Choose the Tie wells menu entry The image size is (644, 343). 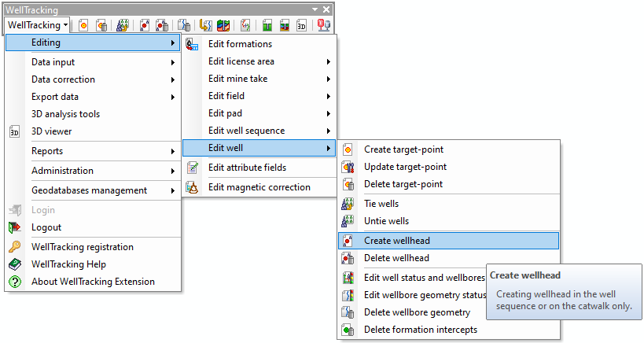(448, 204)
